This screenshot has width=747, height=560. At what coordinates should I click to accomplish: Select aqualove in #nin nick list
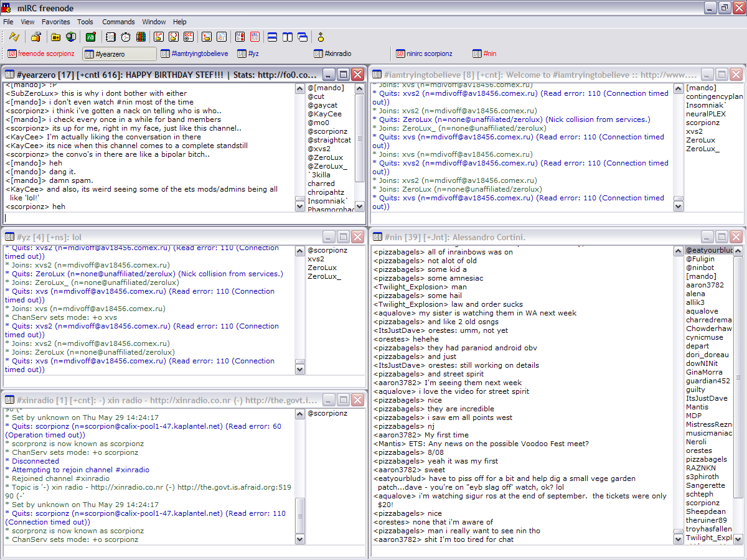click(702, 311)
